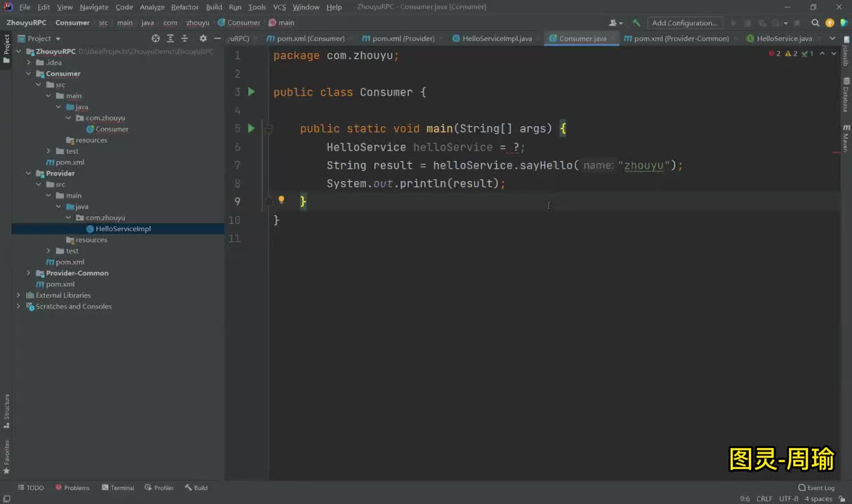Open Search Everywhere magnifier icon

(816, 22)
